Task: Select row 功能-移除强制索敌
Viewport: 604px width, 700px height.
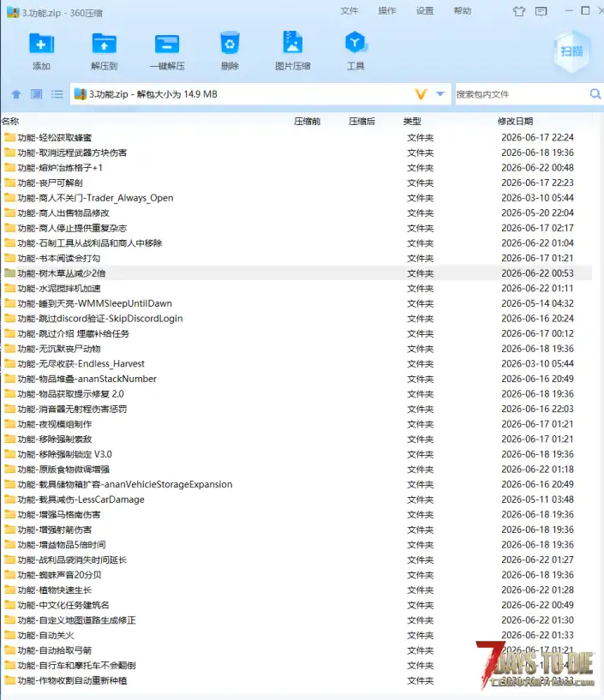Action: [x=297, y=439]
